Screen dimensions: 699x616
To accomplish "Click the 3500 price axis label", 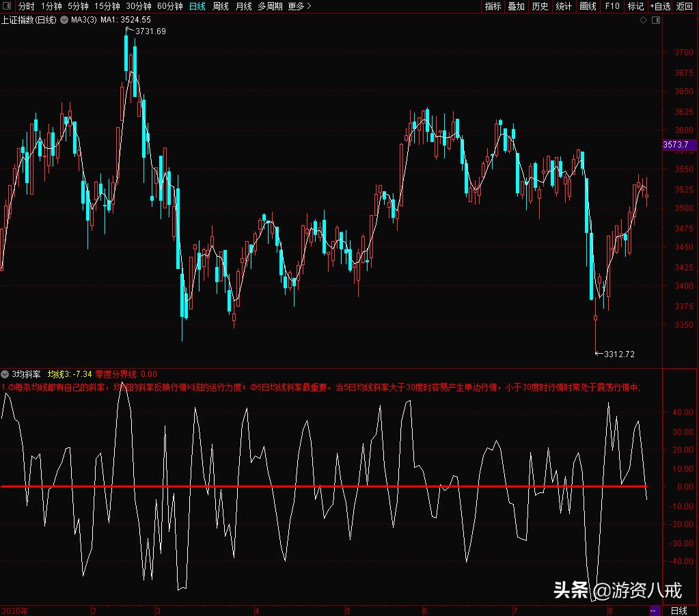I will click(x=684, y=208).
